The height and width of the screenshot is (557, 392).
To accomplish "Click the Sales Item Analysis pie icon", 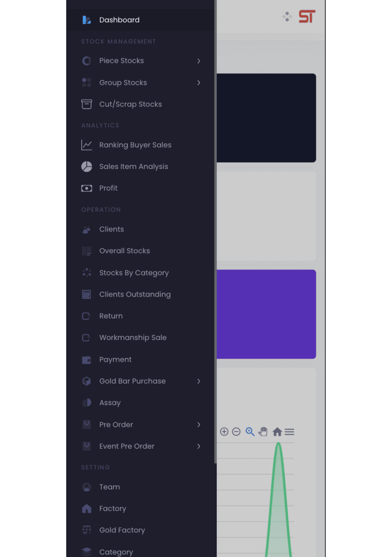I will (x=87, y=167).
